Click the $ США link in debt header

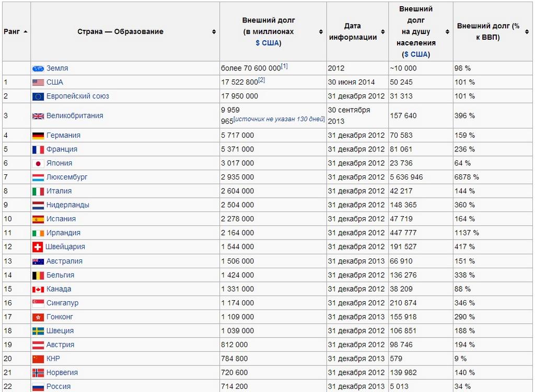click(x=268, y=43)
